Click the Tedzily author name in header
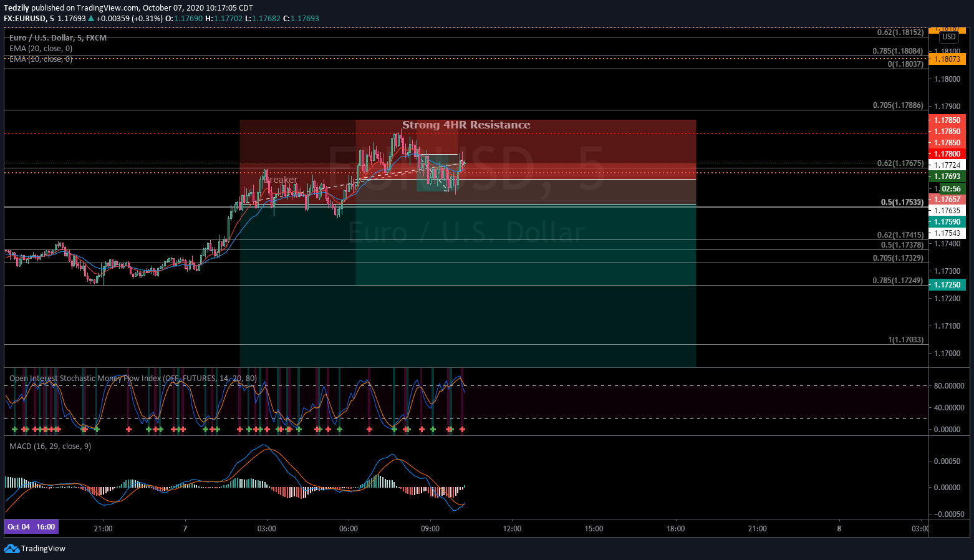Screen dimensions: 974x560 [x=16, y=8]
